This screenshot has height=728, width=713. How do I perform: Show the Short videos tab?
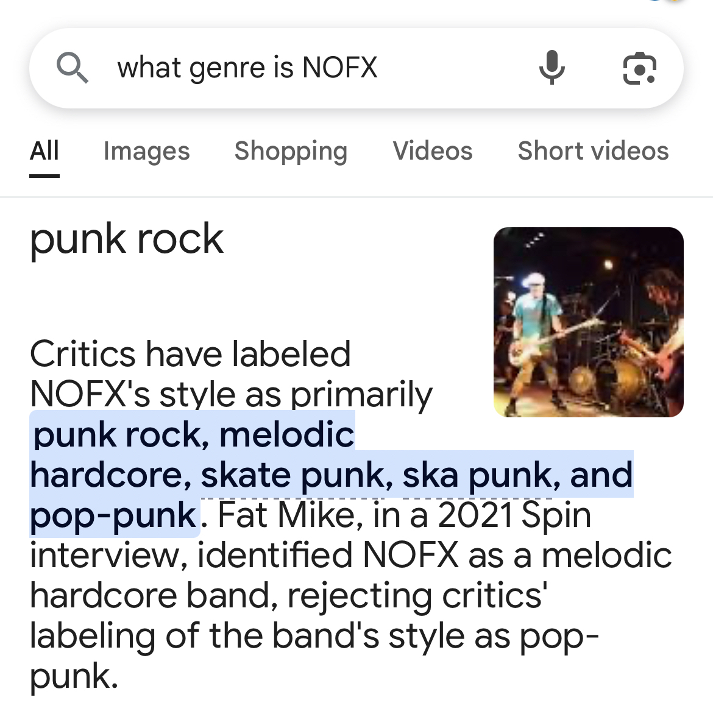pos(593,151)
